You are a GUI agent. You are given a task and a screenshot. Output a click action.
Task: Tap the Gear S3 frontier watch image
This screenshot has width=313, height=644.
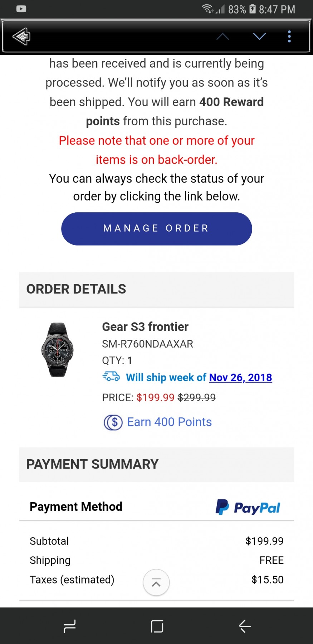click(x=58, y=349)
